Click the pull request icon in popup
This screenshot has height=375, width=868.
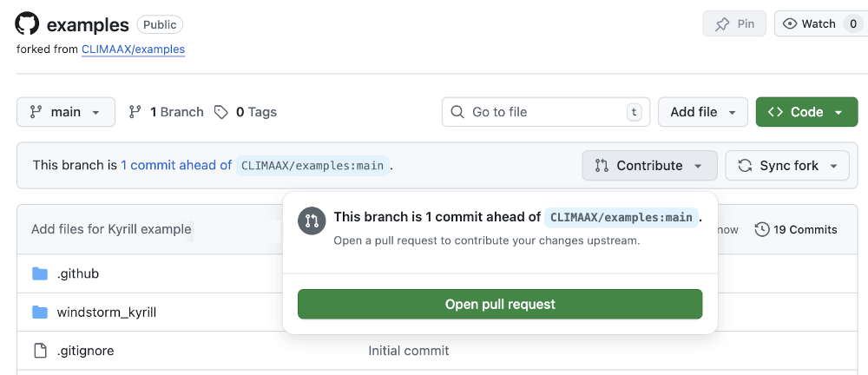click(311, 221)
